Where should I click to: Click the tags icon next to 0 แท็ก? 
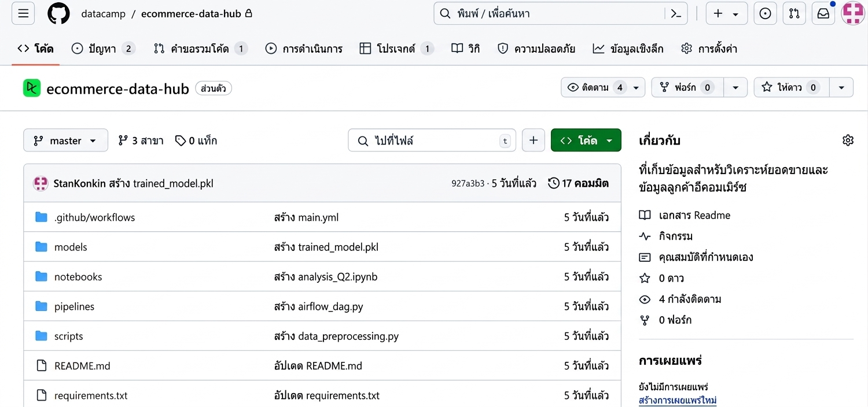(181, 140)
